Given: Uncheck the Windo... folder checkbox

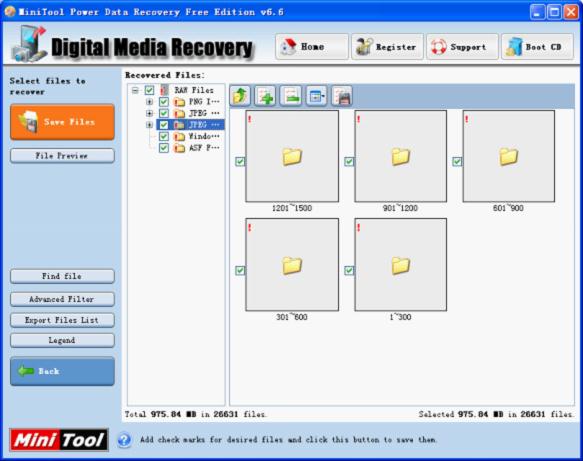Looking at the screenshot, I should click(164, 136).
